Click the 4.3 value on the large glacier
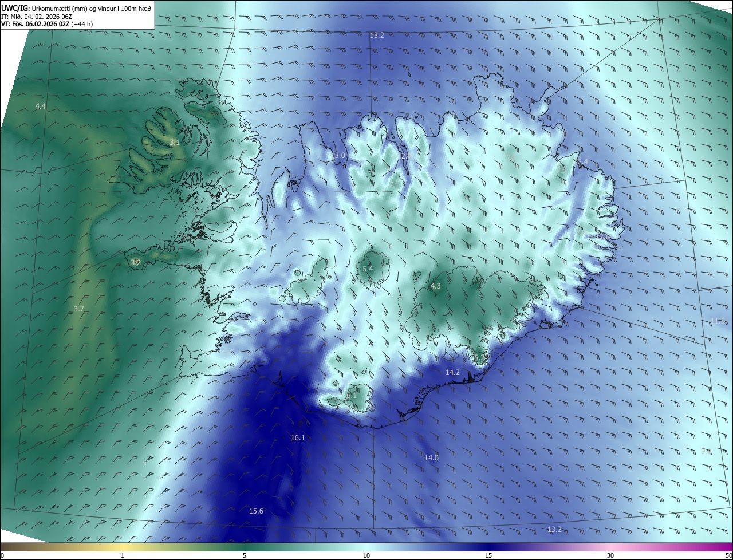733x560 pixels. pyautogui.click(x=435, y=286)
